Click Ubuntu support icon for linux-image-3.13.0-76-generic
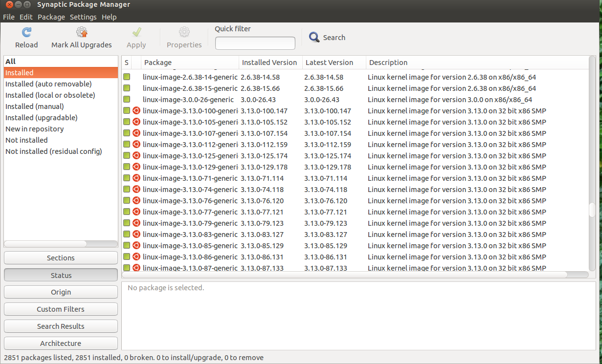The width and height of the screenshot is (602, 364). (x=136, y=201)
